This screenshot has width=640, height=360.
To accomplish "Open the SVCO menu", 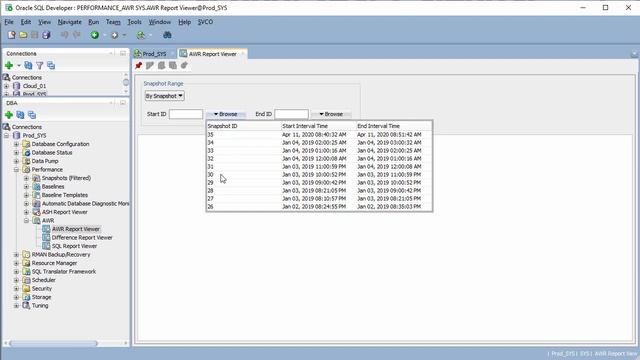I will tap(205, 22).
